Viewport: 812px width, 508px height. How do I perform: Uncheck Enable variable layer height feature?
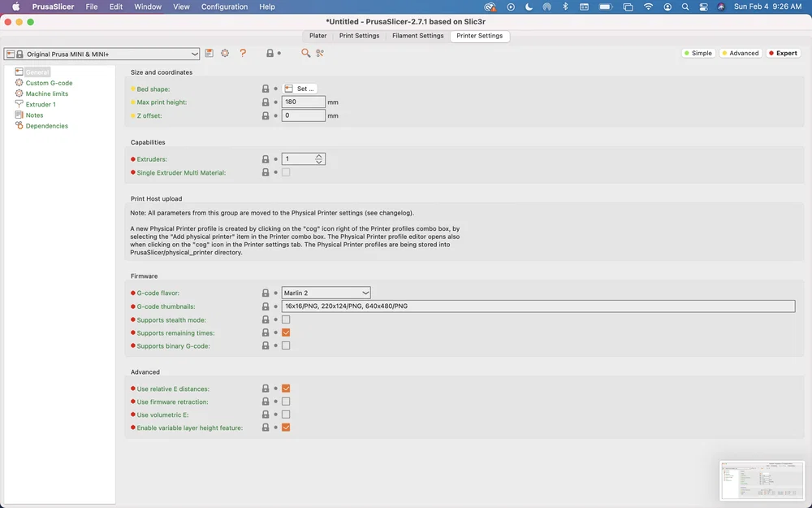(x=286, y=428)
